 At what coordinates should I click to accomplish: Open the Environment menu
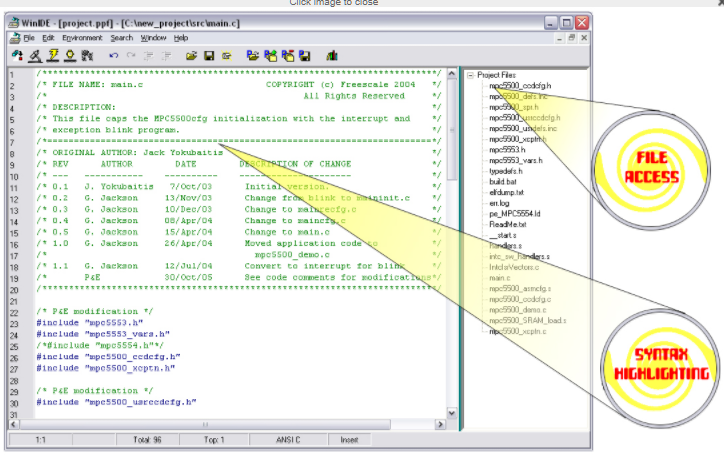tap(82, 37)
